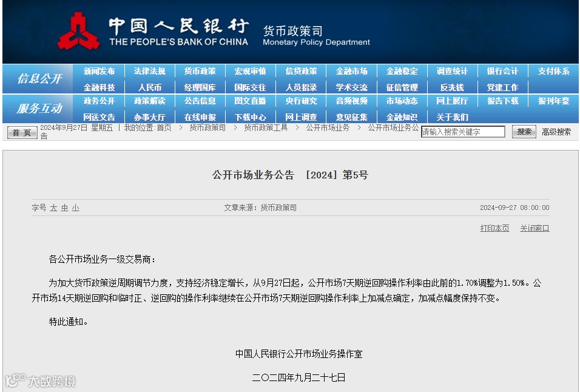Viewport: 580px width, 392px height.
Task: Click the closing text 特此通知
Action: [66, 322]
